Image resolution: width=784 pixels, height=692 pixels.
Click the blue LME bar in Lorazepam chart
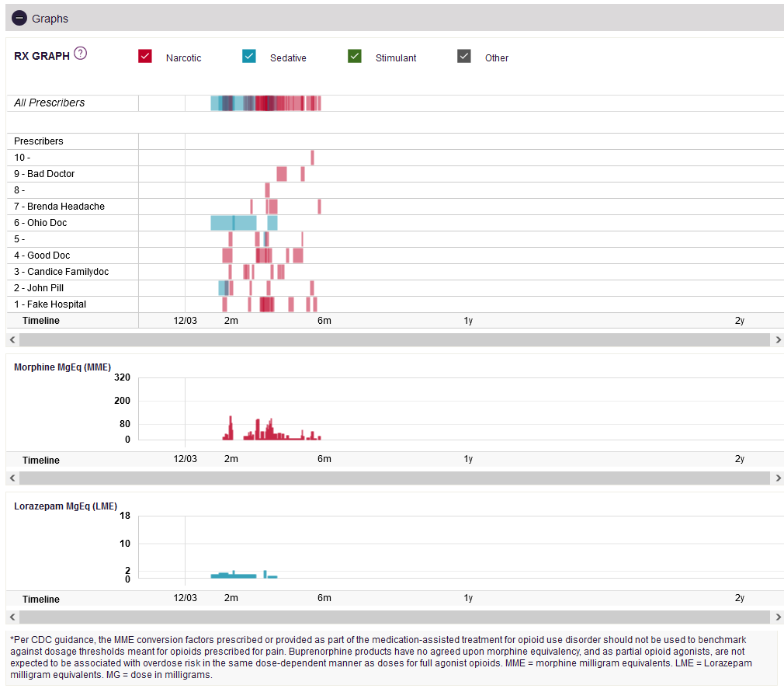(x=234, y=576)
